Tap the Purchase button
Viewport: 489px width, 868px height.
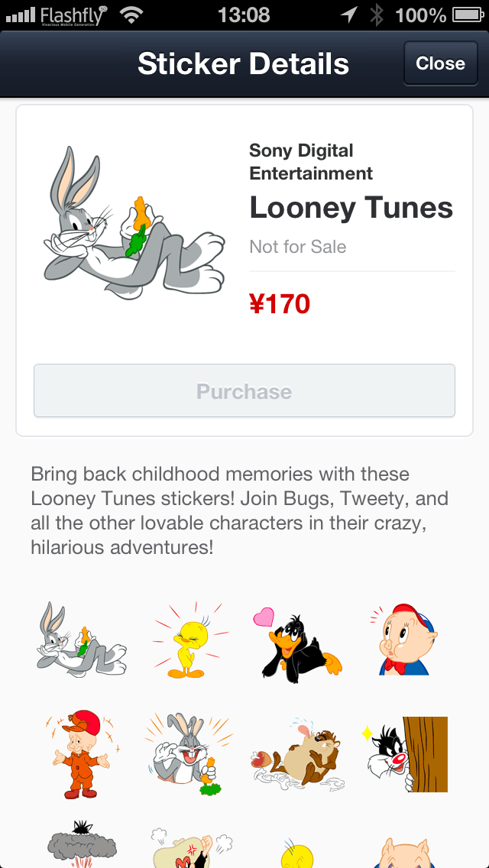(244, 391)
